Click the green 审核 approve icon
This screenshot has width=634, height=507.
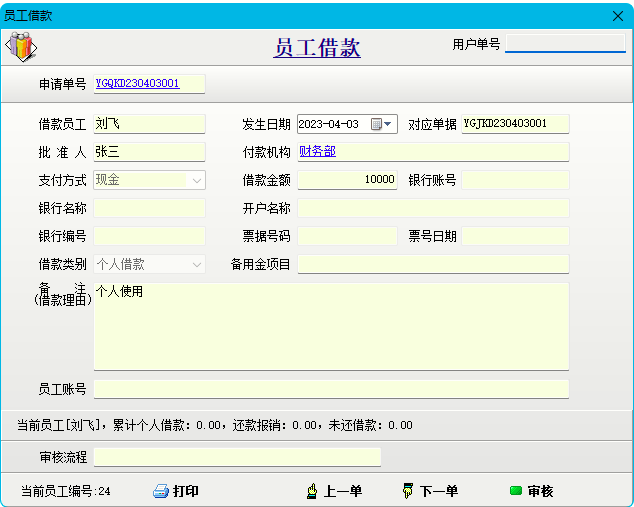(x=516, y=491)
